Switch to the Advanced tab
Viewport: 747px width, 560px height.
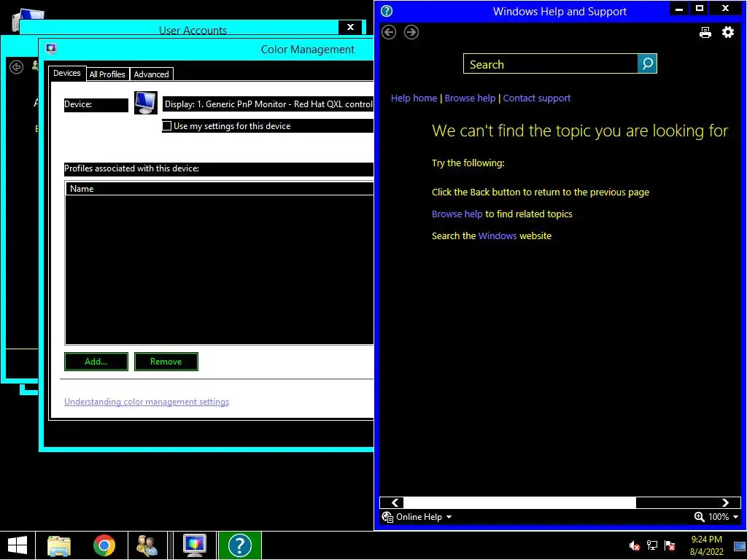pyautogui.click(x=152, y=74)
